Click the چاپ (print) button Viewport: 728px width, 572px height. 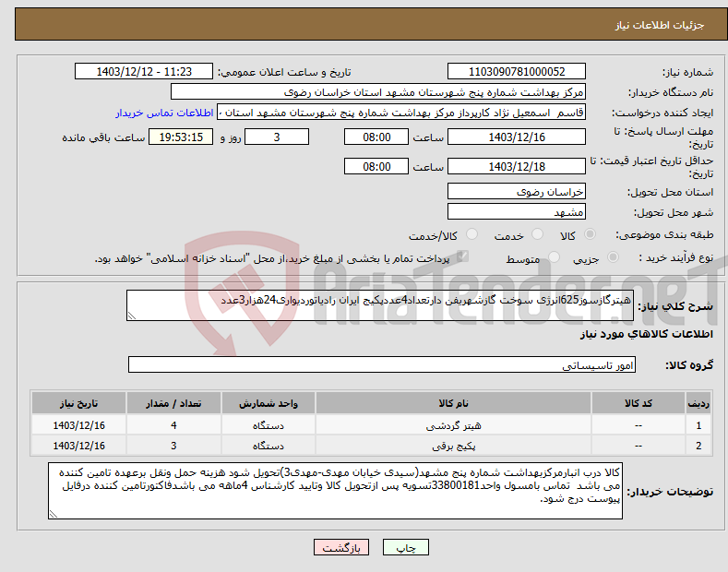[405, 547]
